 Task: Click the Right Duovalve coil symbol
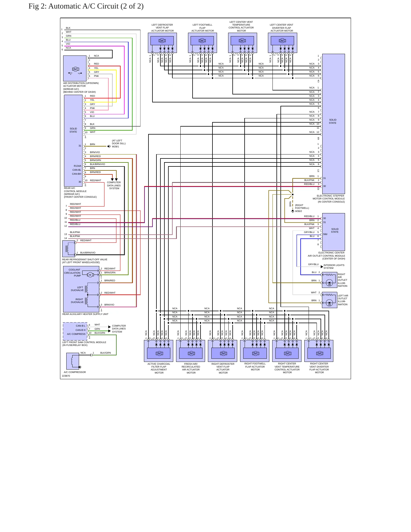pos(86,301)
